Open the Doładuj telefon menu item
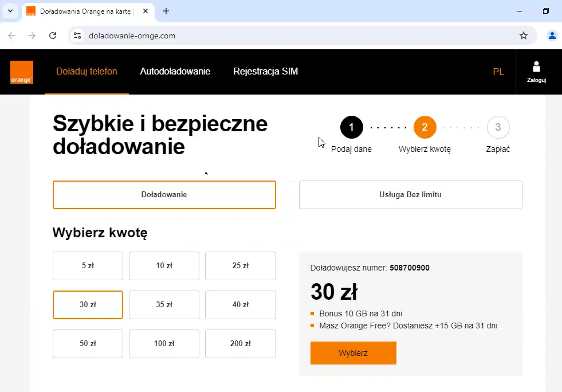The image size is (562, 392). click(x=87, y=72)
